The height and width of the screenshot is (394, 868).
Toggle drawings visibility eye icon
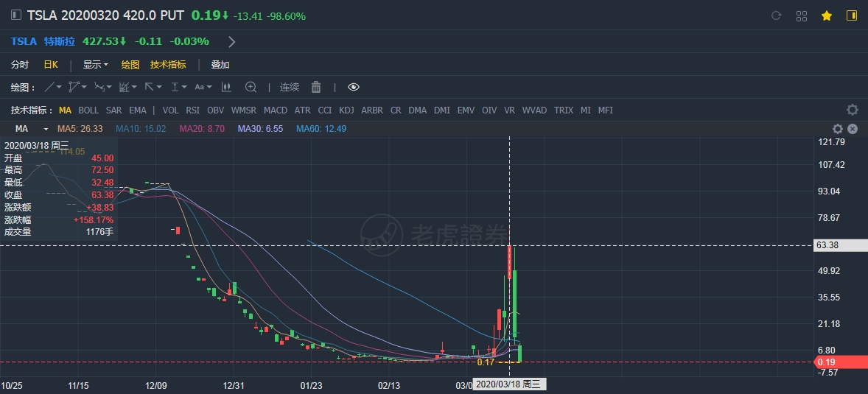click(354, 87)
